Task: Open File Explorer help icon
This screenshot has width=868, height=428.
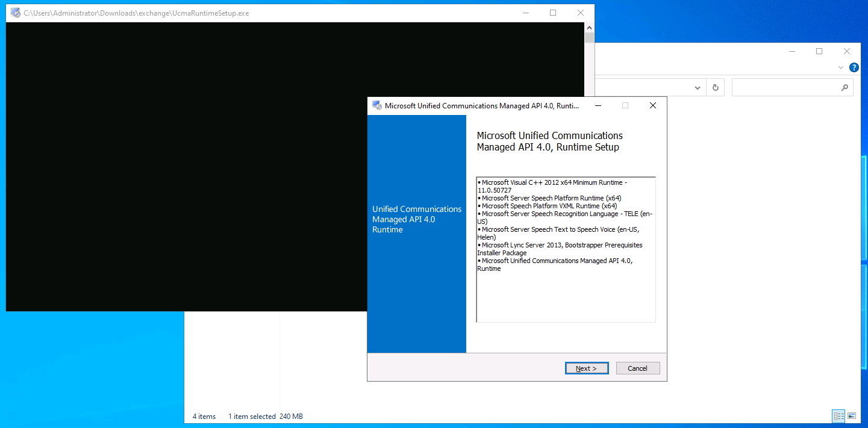Action: pos(854,68)
